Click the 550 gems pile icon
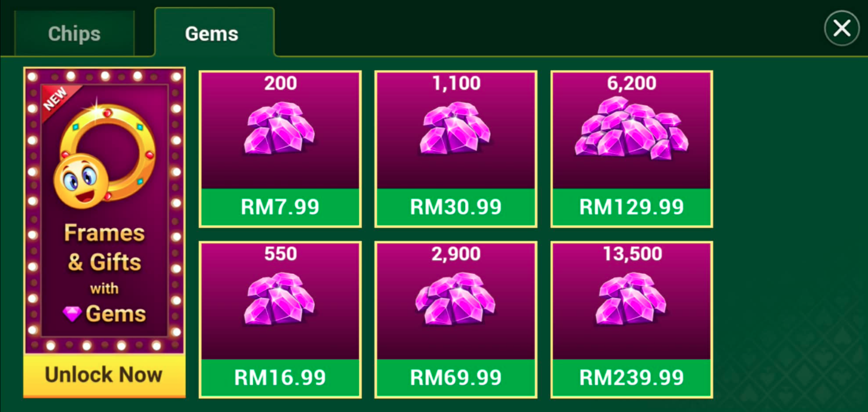The width and height of the screenshot is (868, 412). click(x=280, y=298)
